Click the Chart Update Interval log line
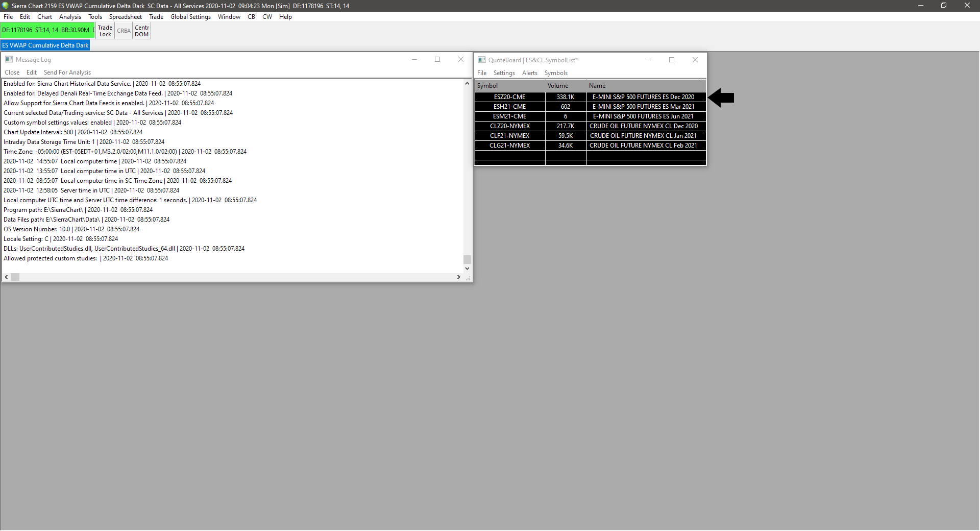Screen dimensions: 980x531 (73, 132)
